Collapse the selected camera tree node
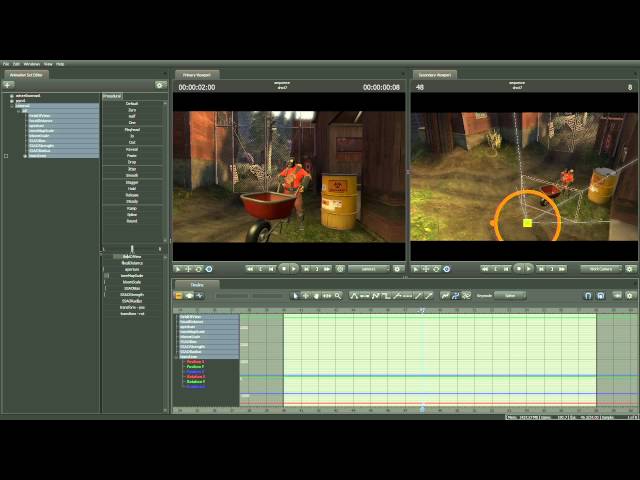Viewport: 640px width, 480px height. coord(12,106)
